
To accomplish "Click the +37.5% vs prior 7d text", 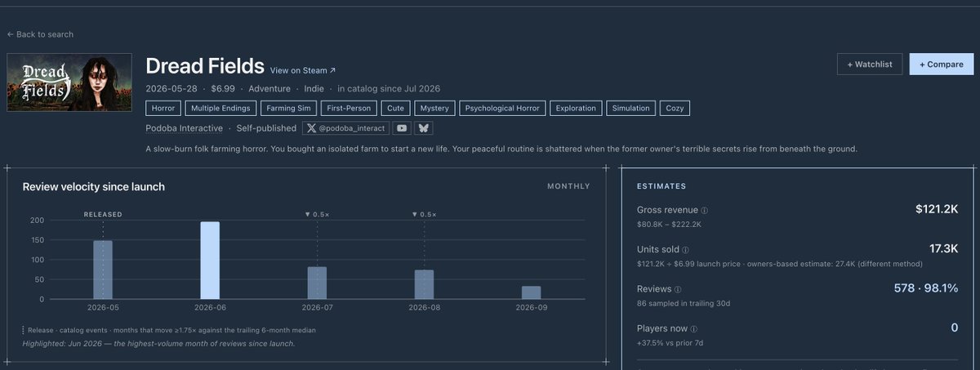I will (670, 342).
